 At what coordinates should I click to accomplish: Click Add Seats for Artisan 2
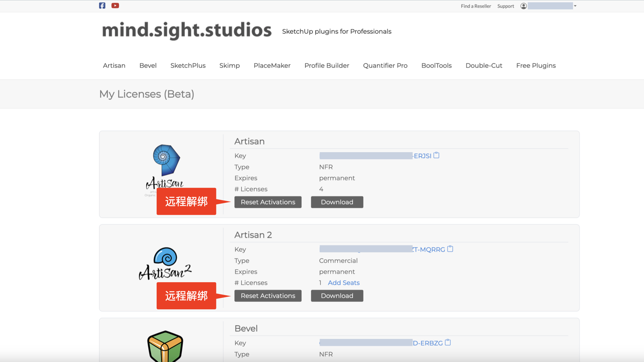click(x=343, y=283)
